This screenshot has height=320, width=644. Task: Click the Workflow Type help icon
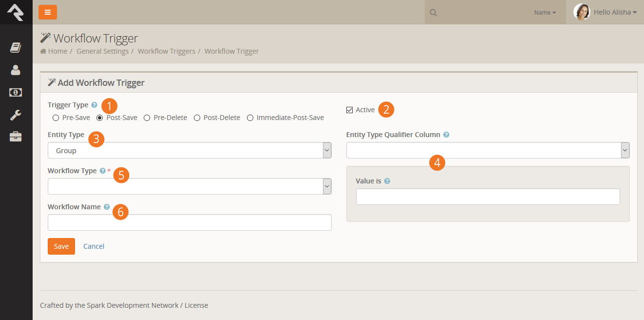102,171
